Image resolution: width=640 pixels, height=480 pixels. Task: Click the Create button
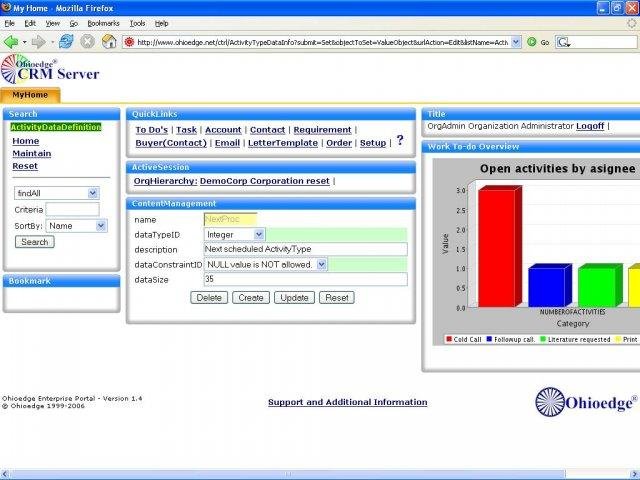[x=251, y=298]
